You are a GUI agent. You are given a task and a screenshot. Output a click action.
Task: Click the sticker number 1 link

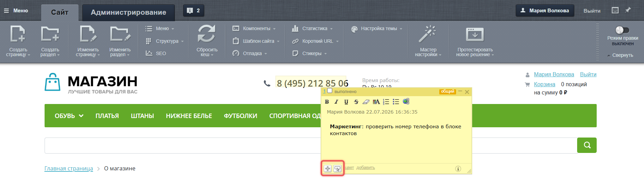pos(324,91)
